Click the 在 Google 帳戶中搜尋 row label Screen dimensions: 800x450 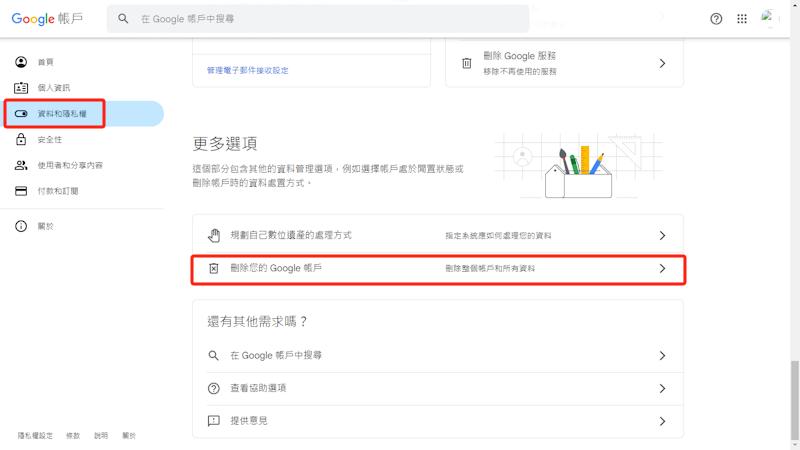[276, 355]
